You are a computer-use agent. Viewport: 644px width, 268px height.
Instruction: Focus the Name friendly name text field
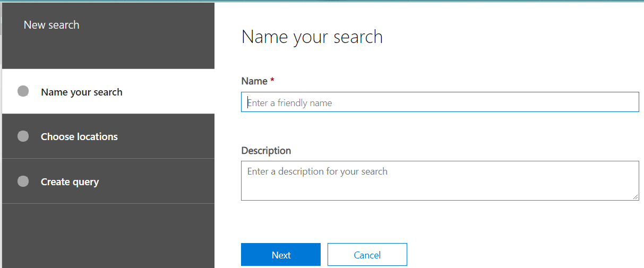pyautogui.click(x=440, y=102)
